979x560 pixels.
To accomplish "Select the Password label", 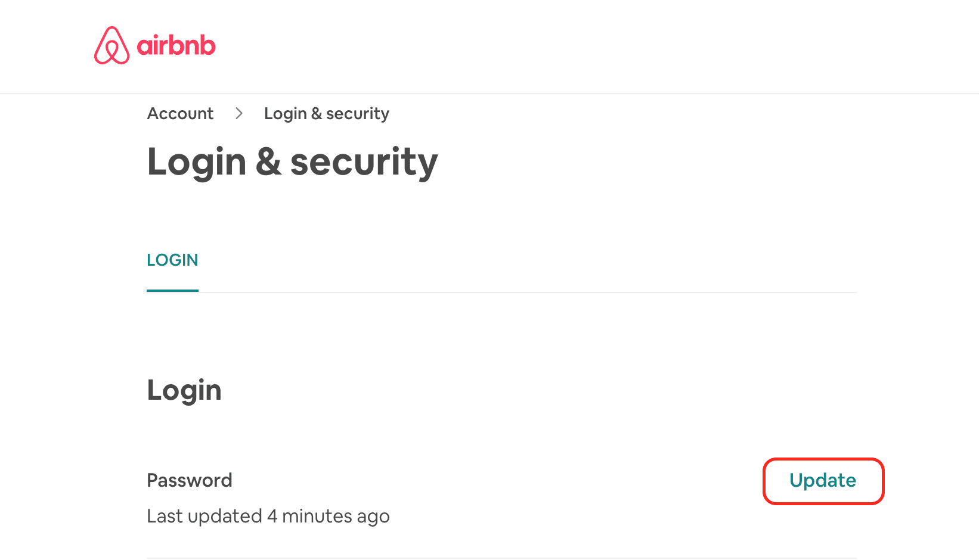I will pos(190,480).
